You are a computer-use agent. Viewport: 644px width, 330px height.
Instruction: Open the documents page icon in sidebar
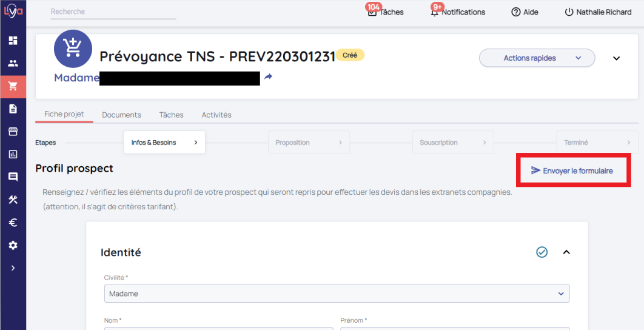point(13,109)
